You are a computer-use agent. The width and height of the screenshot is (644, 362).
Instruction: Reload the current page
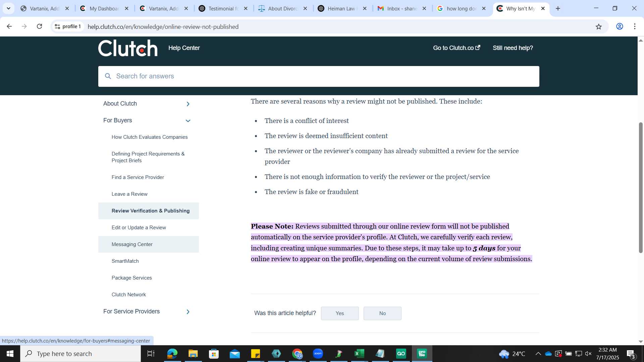pyautogui.click(x=39, y=26)
